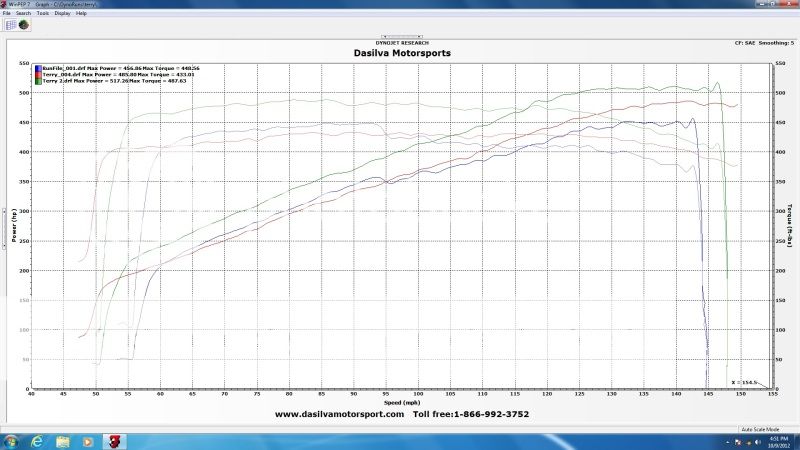
Task: Click the taskbar clock showing 6:51 PM
Action: [778, 440]
